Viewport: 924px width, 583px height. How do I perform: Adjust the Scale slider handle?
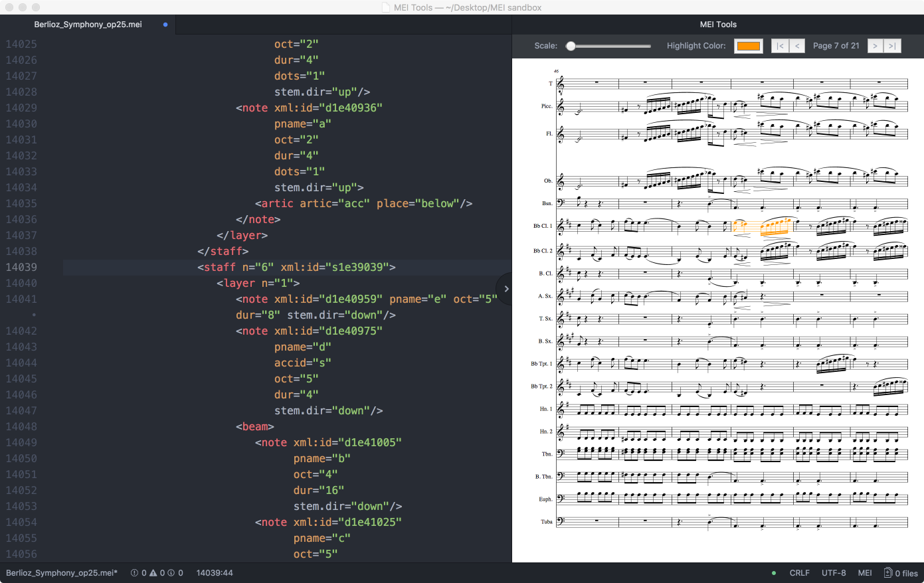[x=571, y=46]
